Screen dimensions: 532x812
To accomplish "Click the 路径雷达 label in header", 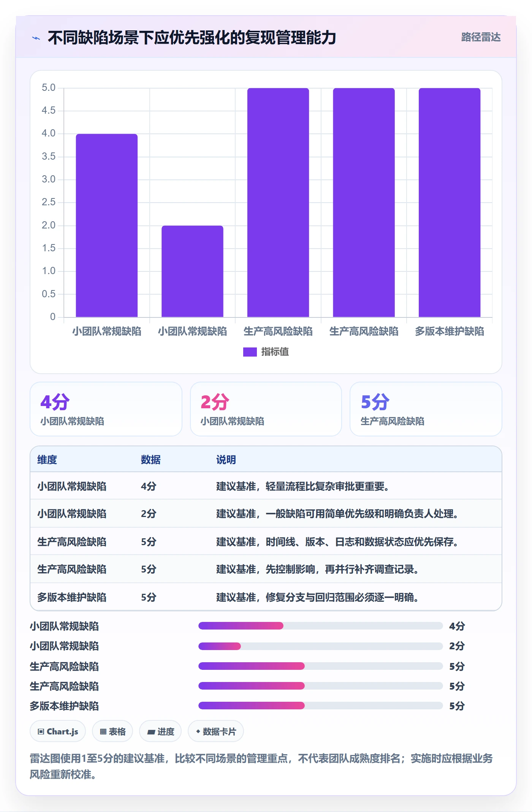I will point(481,37).
